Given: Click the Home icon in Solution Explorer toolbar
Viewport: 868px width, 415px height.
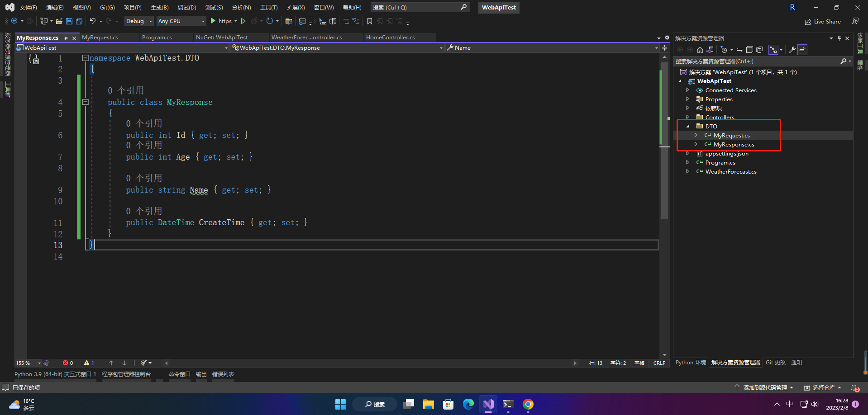Looking at the screenshot, I should pos(700,50).
